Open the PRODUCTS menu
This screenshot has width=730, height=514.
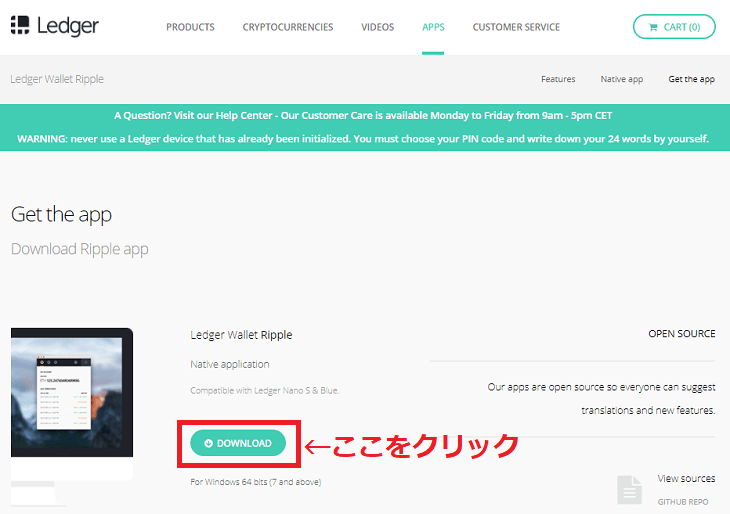click(x=190, y=27)
